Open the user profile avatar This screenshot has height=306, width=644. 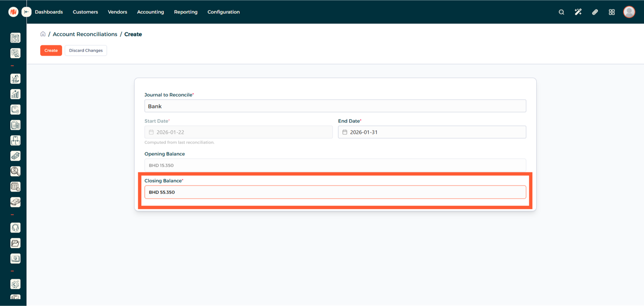click(x=629, y=12)
